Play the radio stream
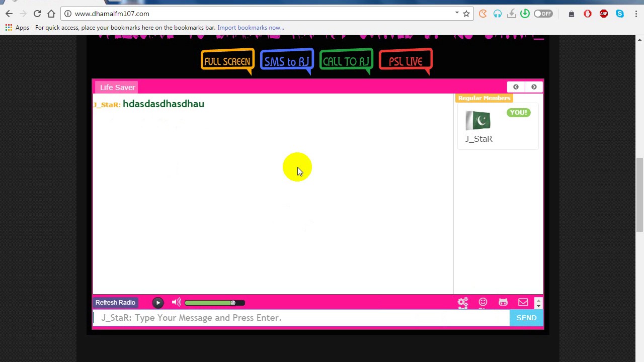Viewport: 644px width, 362px height. (158, 303)
